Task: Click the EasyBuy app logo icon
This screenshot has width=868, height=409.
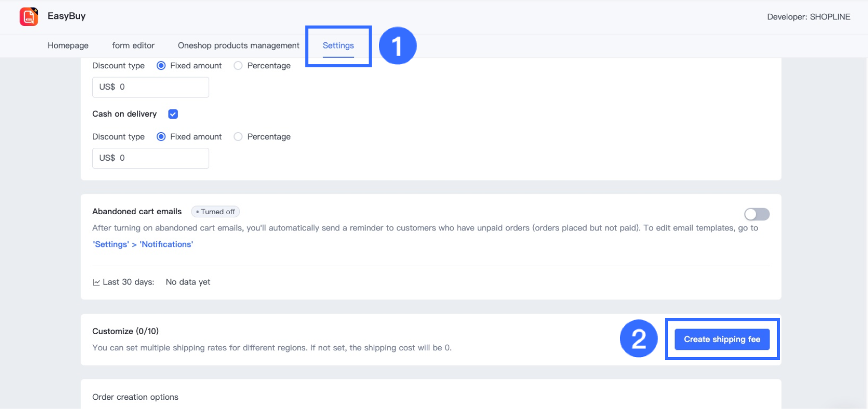Action: [29, 16]
